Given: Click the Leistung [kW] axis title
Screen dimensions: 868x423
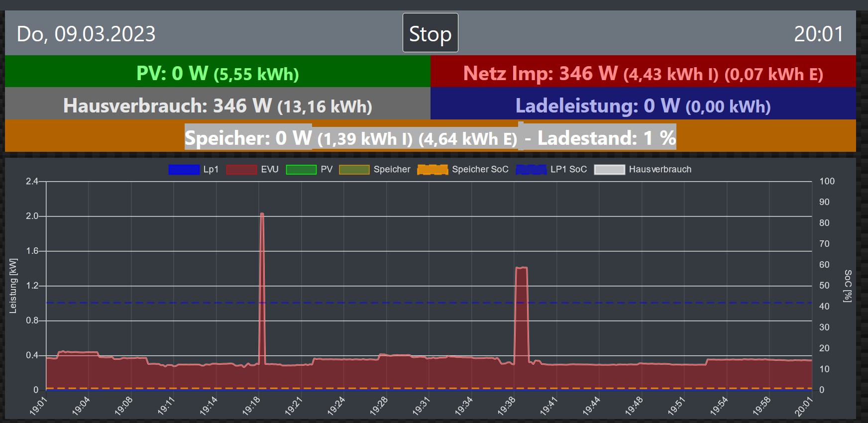Looking at the screenshot, I should [13, 286].
